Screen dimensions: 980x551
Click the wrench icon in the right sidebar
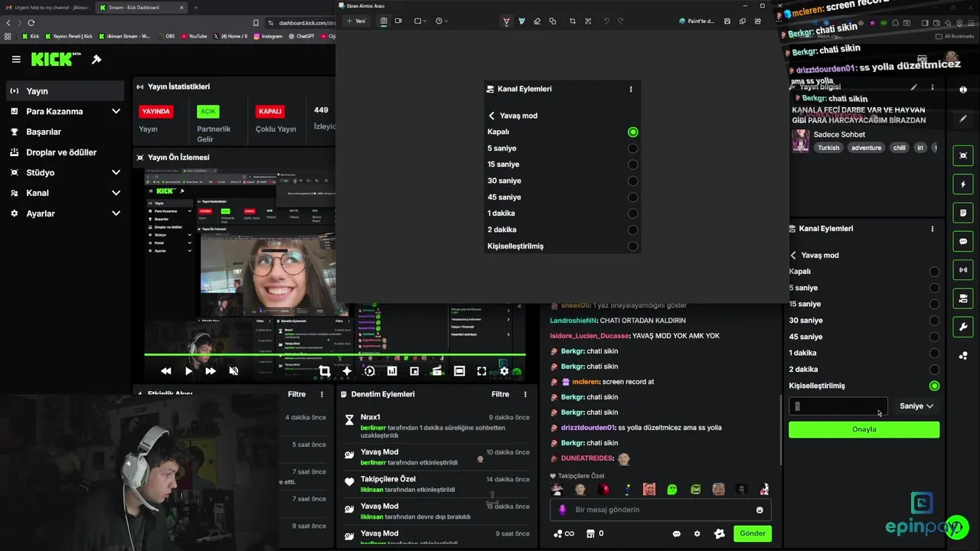[x=963, y=327]
